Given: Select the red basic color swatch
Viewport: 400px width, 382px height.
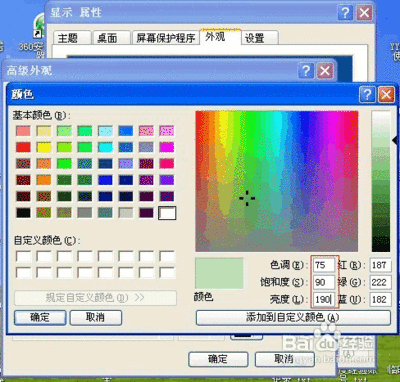Looking at the screenshot, I should click(23, 147).
